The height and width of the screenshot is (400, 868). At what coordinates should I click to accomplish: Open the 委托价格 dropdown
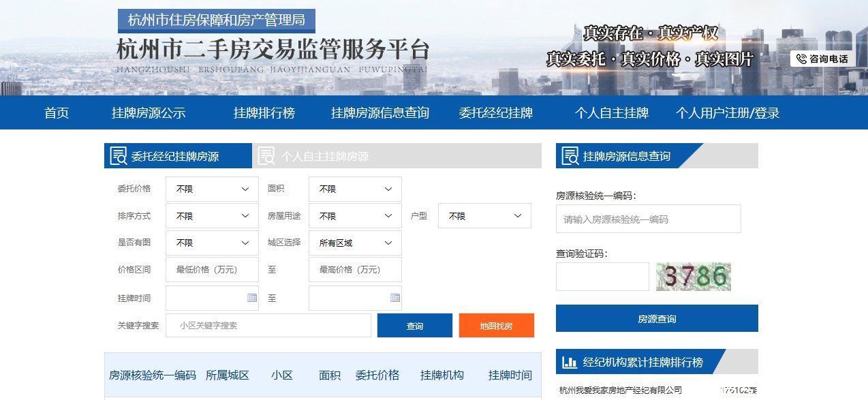211,189
